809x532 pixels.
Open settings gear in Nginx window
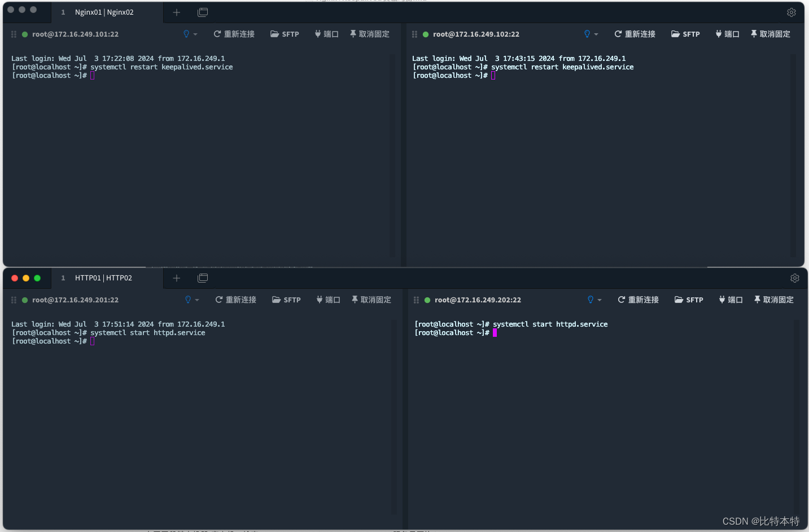(x=791, y=12)
